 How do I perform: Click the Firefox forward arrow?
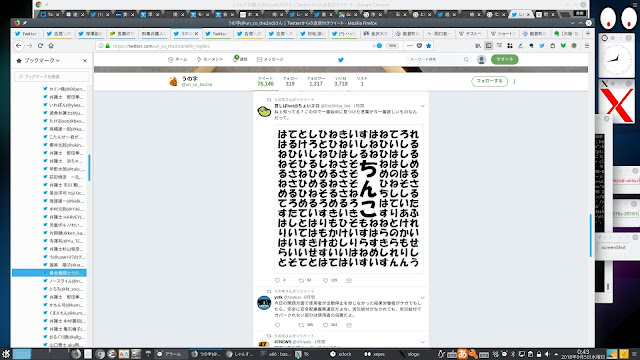[x=29, y=46]
